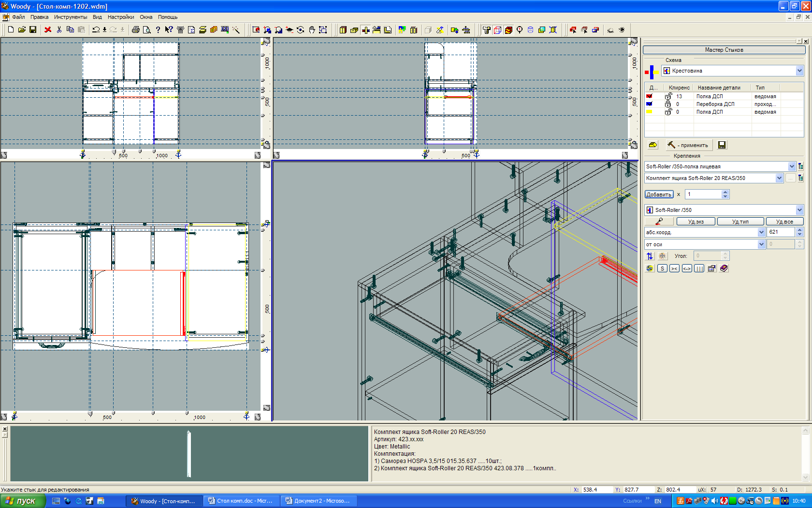Viewport: 812px width, 508px height.
Task: Click the Уд.экз button
Action: pos(696,221)
